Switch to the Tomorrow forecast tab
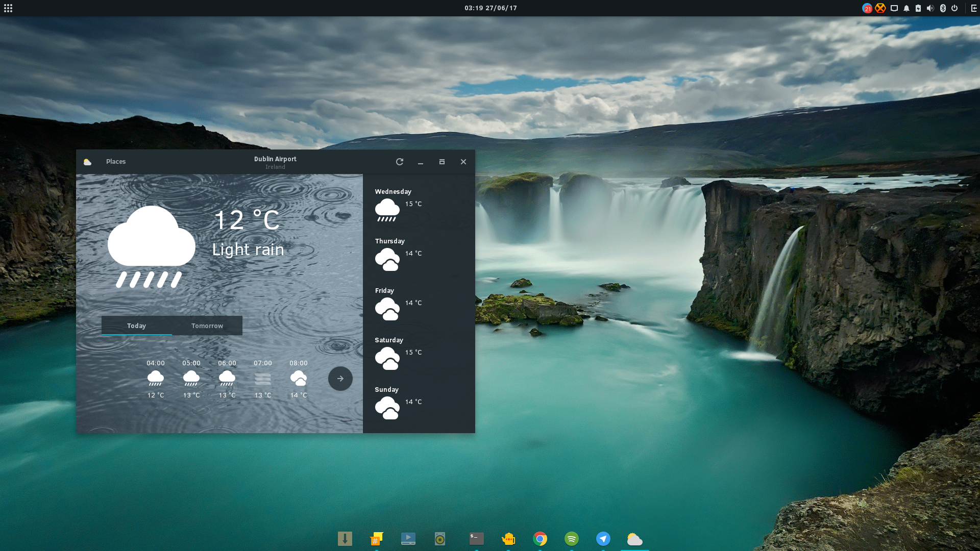This screenshot has width=980, height=551. coord(207,325)
